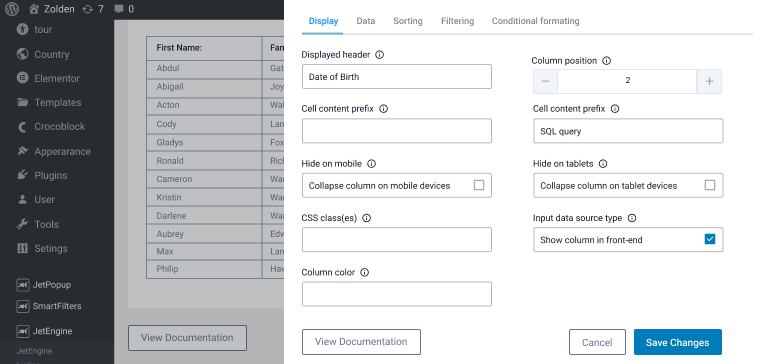Click the Plugins plug icon
760x364 pixels.
pyautogui.click(x=22, y=175)
